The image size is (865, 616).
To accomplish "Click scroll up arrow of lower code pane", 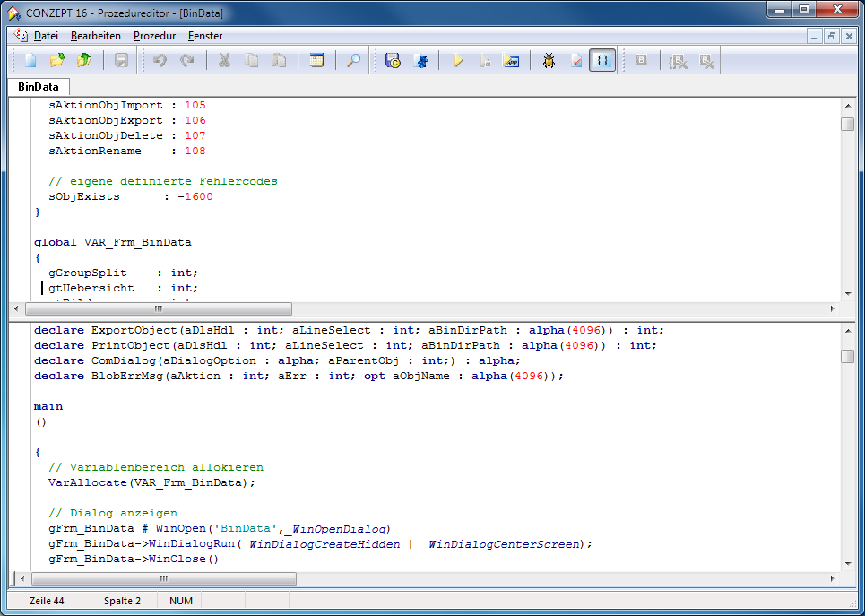I will click(847, 332).
